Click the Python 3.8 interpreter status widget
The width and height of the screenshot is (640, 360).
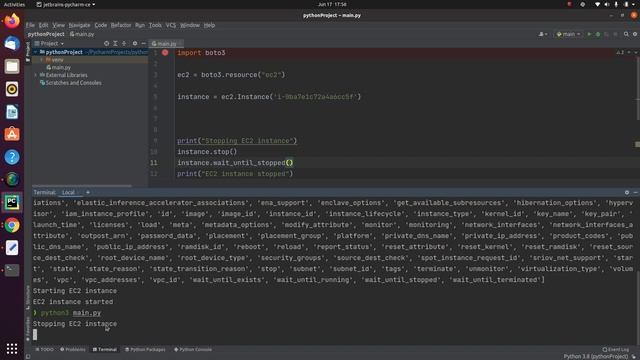point(596,357)
